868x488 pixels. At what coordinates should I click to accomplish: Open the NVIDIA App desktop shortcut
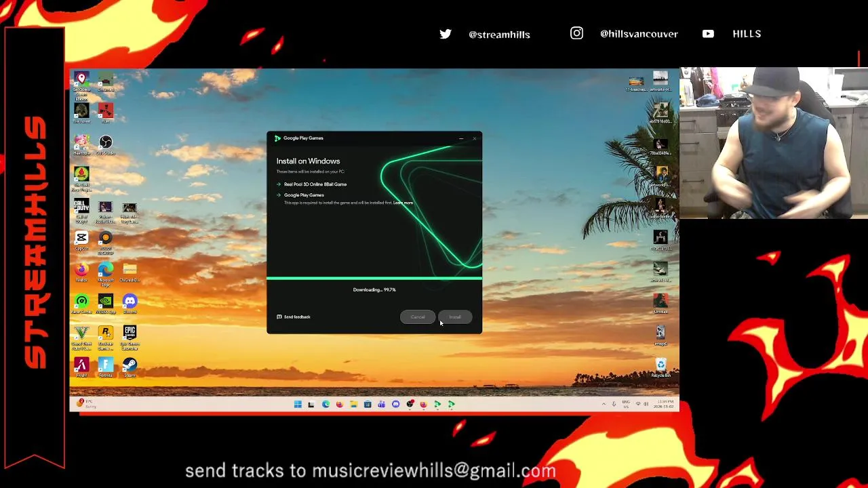(x=105, y=304)
